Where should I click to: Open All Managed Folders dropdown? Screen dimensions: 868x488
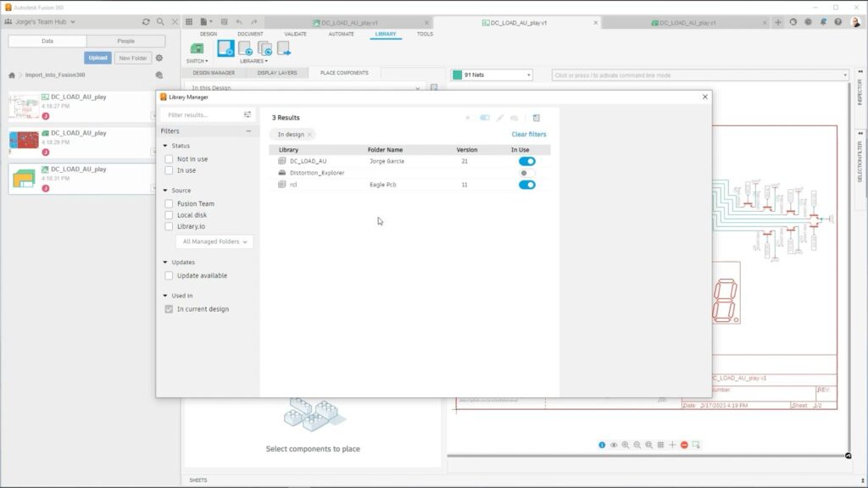pos(214,241)
